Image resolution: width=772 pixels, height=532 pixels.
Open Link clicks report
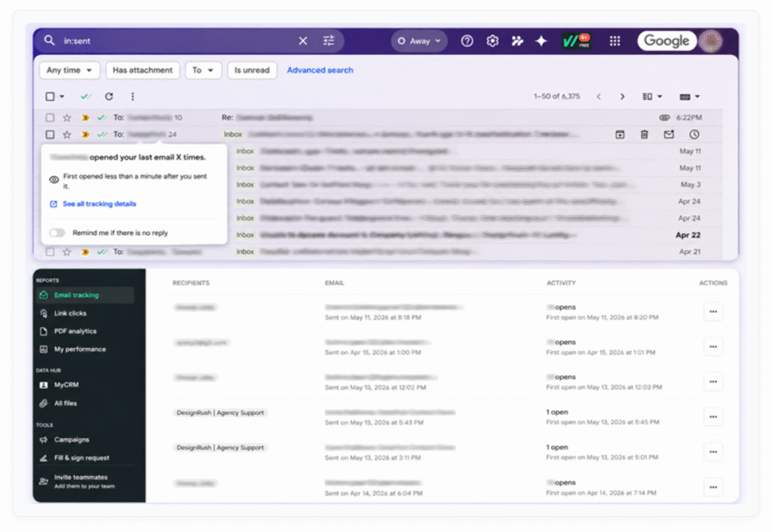pos(70,313)
